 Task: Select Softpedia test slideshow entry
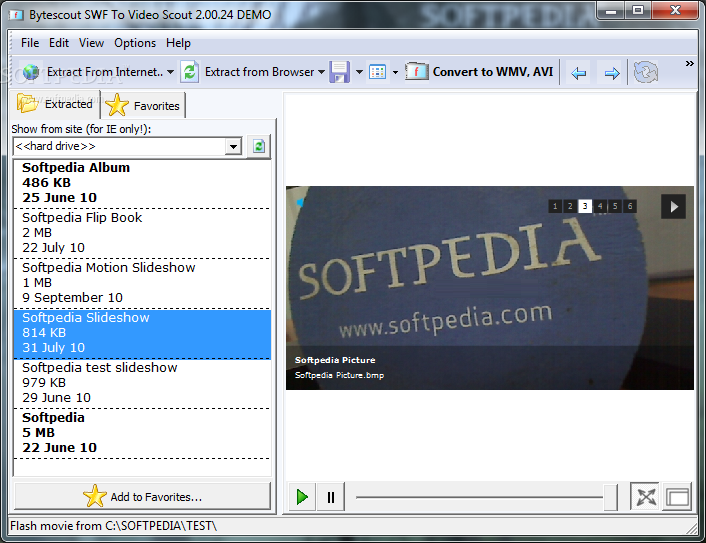point(142,383)
